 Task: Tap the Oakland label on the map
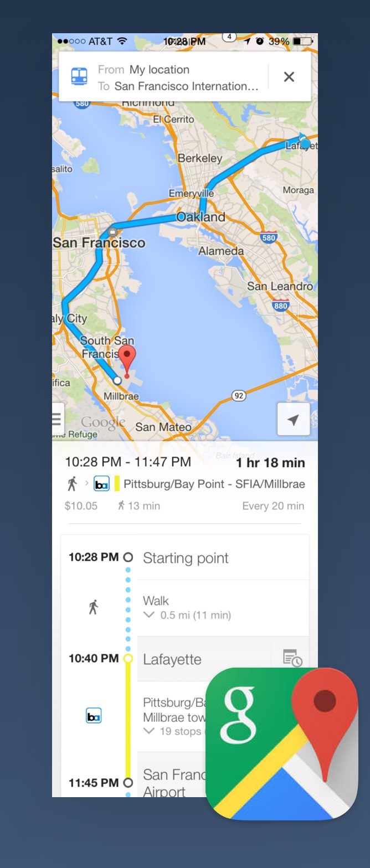tap(201, 217)
